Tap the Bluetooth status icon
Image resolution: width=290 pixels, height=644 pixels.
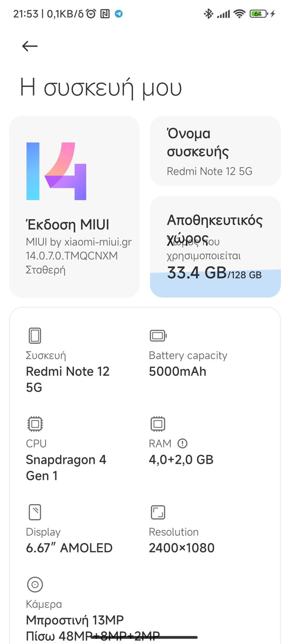(208, 14)
